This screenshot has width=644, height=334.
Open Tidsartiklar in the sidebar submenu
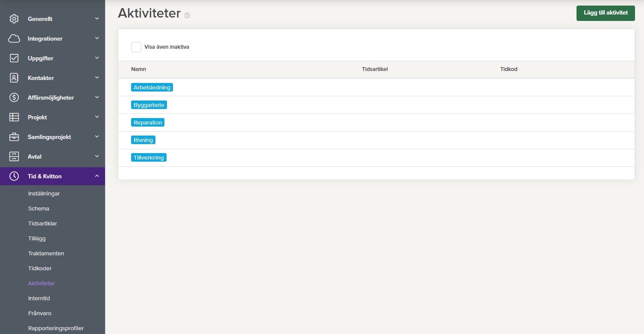(x=42, y=224)
